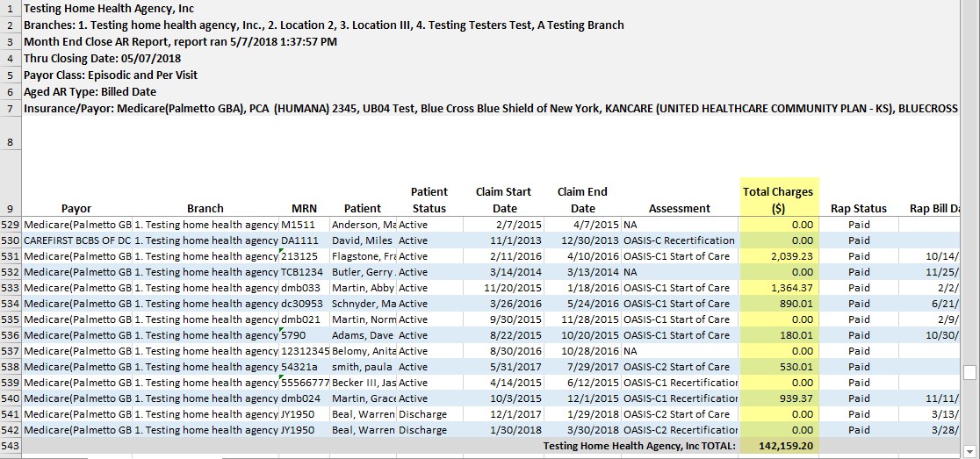Click the Payor column header cell
Screen dimensions: 980x459
coord(76,209)
